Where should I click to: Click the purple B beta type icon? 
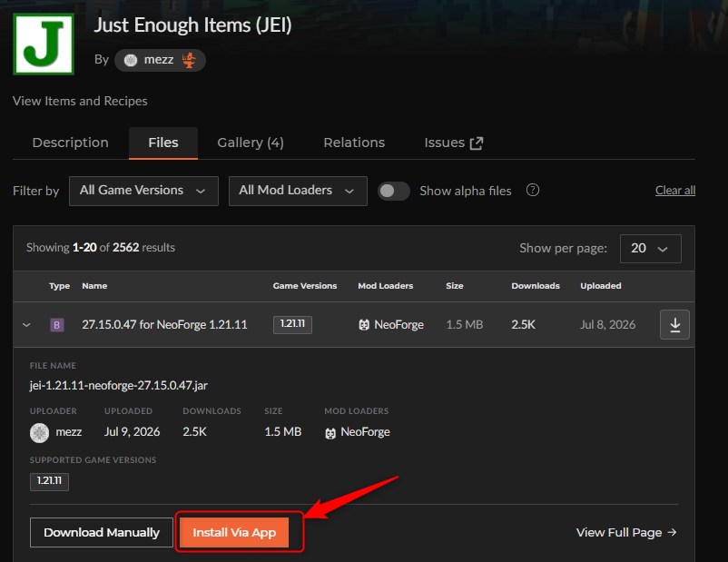point(56,325)
